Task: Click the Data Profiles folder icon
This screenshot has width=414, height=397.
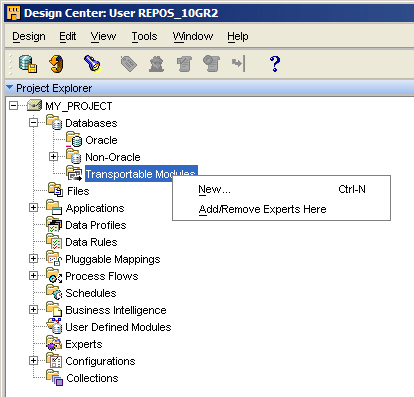Action: click(54, 224)
